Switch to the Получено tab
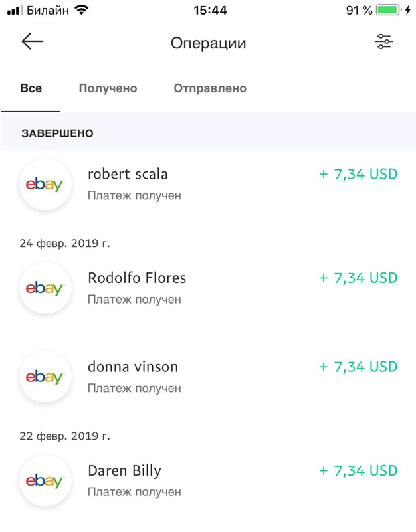 tap(108, 88)
